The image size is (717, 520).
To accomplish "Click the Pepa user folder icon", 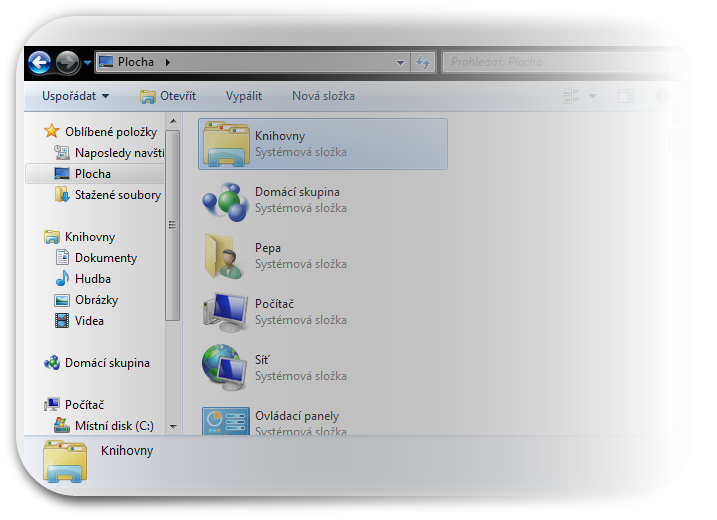I will click(225, 257).
